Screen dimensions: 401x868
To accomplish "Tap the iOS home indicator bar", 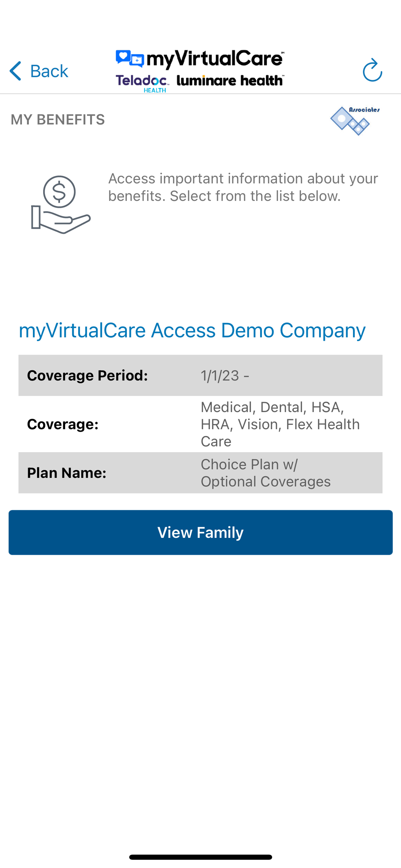I will tap(200, 857).
